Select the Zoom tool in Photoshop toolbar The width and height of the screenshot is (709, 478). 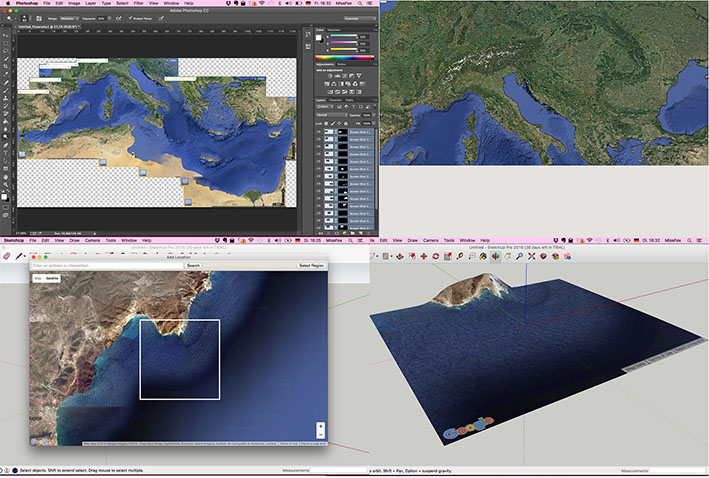[6, 185]
